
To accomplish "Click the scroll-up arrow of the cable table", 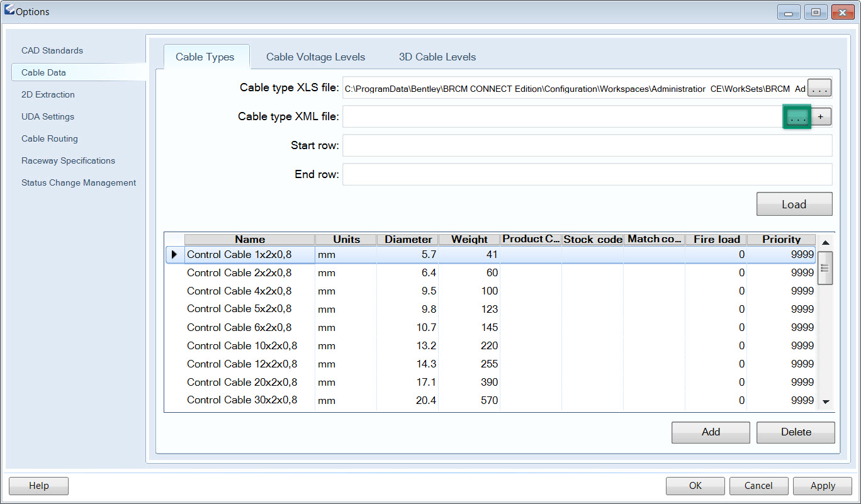I will [826, 242].
